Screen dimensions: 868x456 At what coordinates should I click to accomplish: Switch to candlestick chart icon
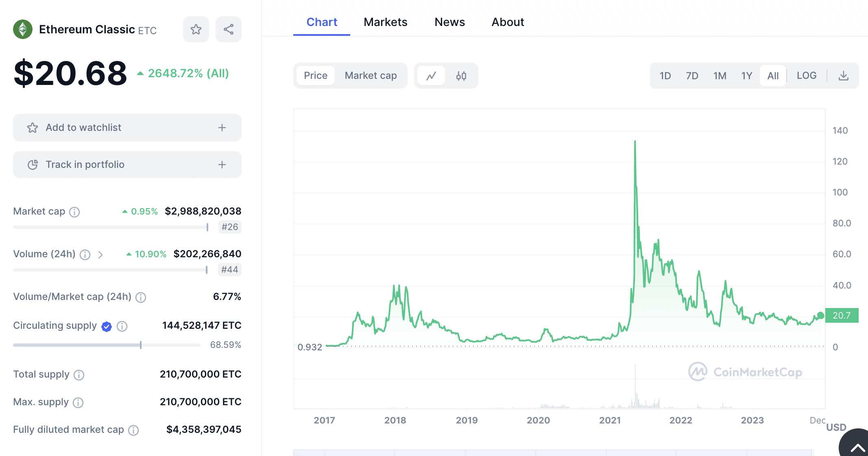point(461,76)
